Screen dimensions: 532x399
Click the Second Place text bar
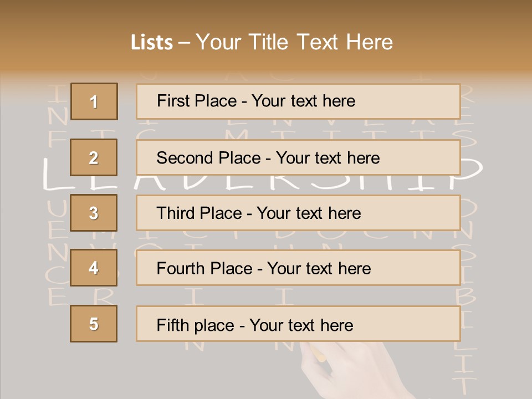click(x=298, y=158)
